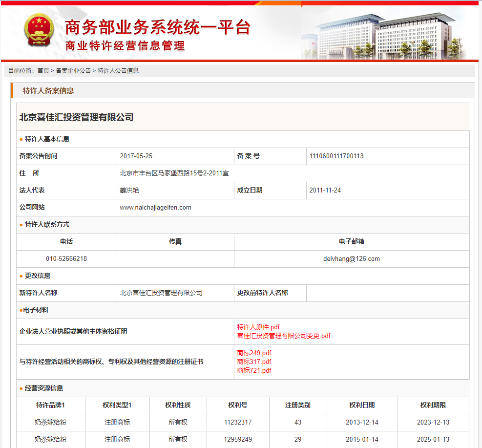Select rights number 12959249
The width and height of the screenshot is (482, 448).
(238, 440)
